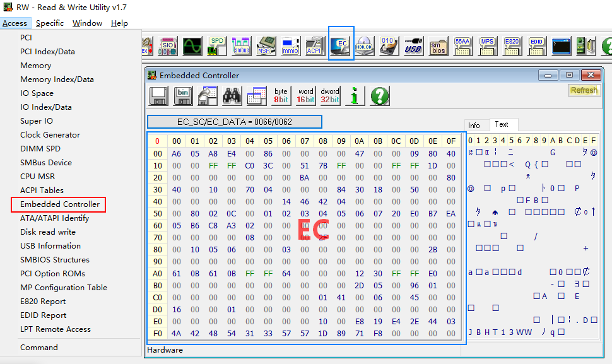The width and height of the screenshot is (612, 364).
Task: Open the LPT remote access icon
Action: 586,46
